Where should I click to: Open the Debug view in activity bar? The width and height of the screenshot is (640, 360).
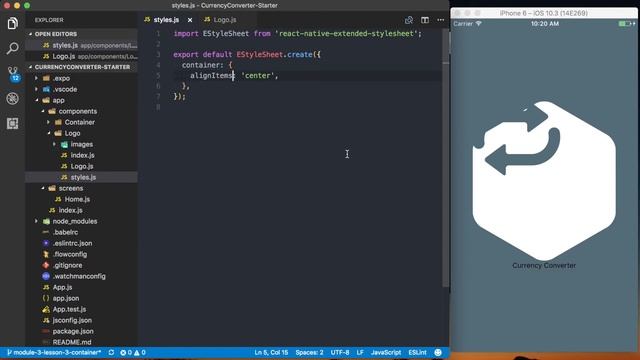click(x=12, y=98)
